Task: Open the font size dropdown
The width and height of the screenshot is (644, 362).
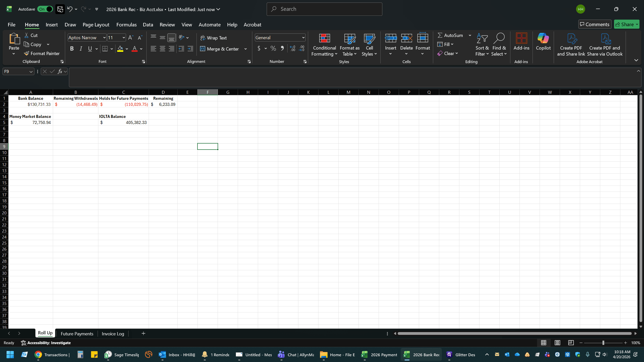Action: pyautogui.click(x=124, y=38)
